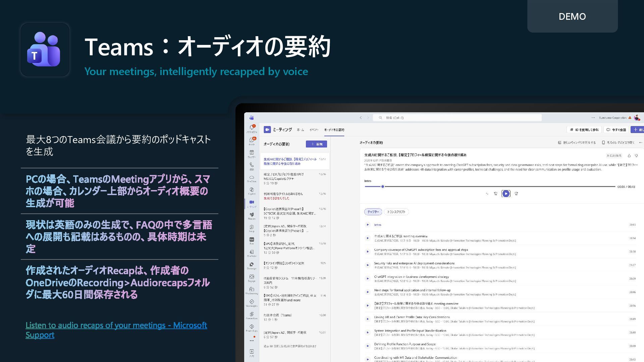Skip audio forward 10 seconds
Image resolution: width=644 pixels, height=362 pixels.
pos(516,194)
